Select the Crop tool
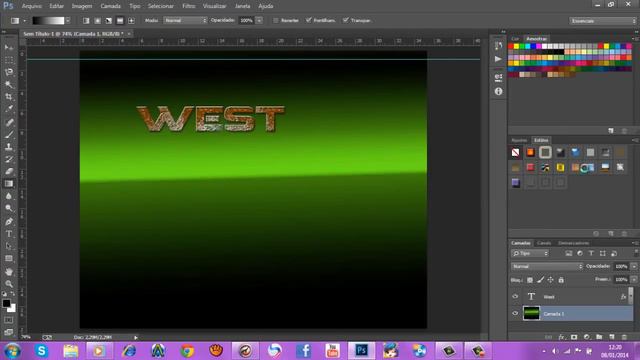This screenshot has height=360, width=640. point(9,97)
